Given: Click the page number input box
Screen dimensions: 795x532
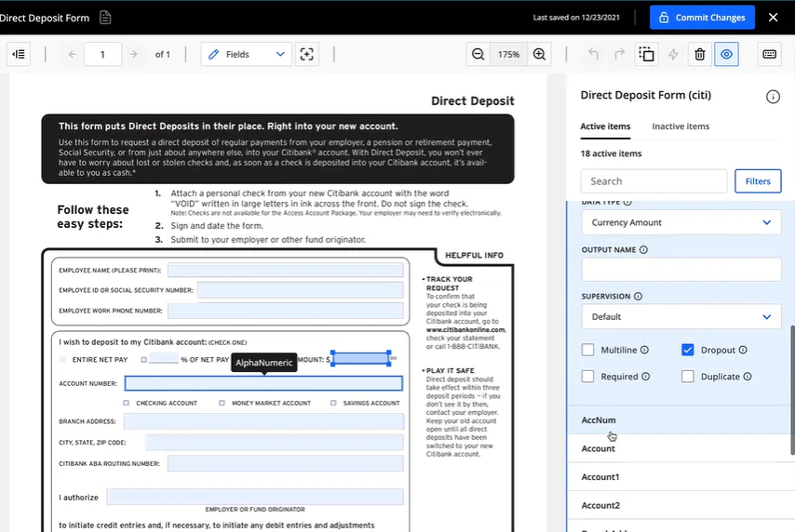Looking at the screenshot, I should 103,54.
